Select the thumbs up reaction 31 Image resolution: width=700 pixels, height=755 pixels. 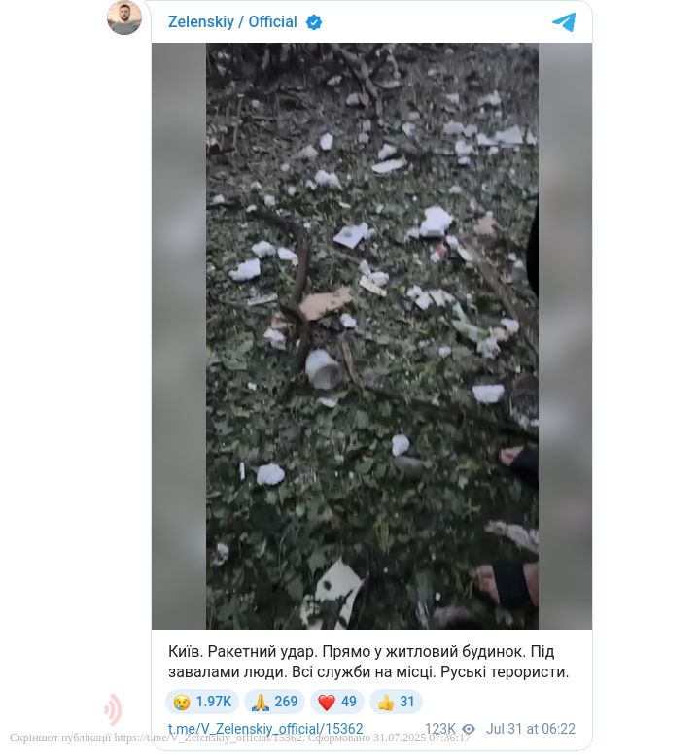tap(396, 702)
